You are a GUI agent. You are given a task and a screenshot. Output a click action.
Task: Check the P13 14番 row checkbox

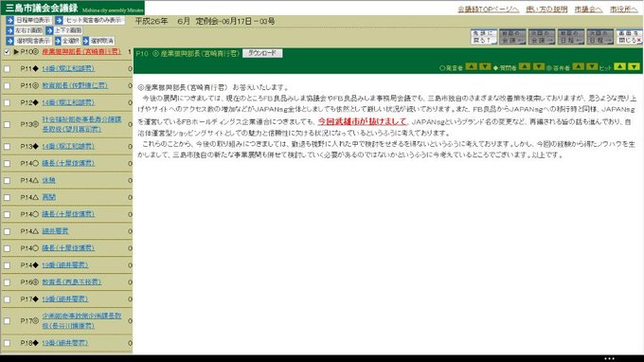tap(7, 147)
